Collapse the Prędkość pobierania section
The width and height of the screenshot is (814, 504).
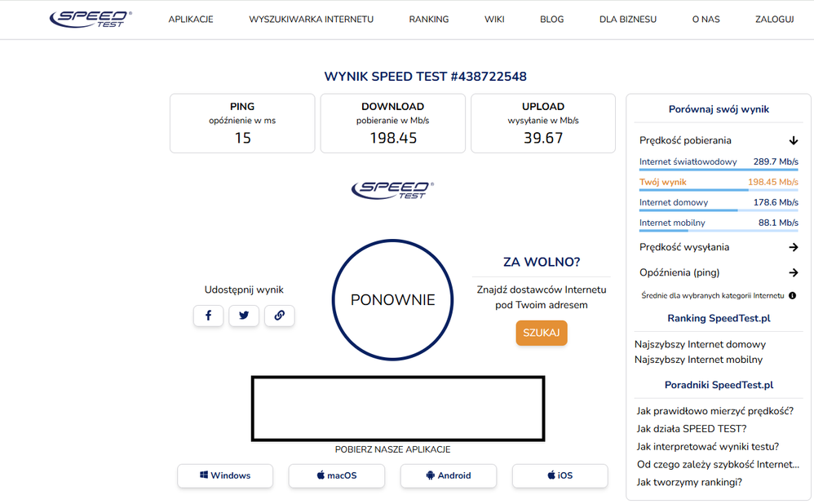793,140
